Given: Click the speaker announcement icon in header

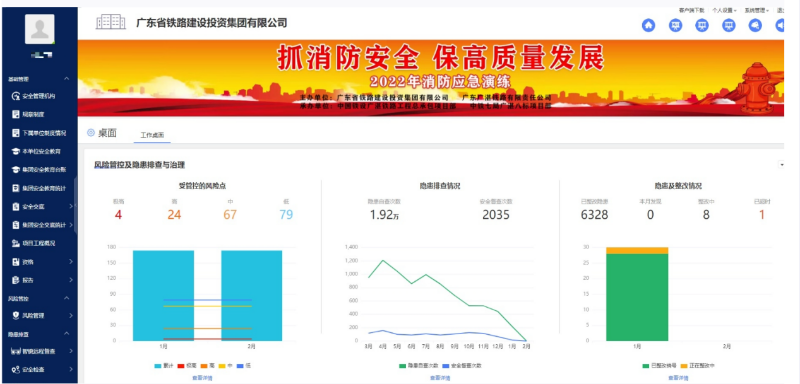Looking at the screenshot, I should tap(780, 25).
